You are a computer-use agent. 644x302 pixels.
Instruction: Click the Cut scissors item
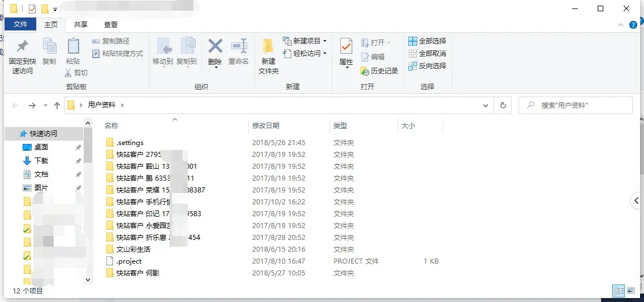click(x=76, y=73)
